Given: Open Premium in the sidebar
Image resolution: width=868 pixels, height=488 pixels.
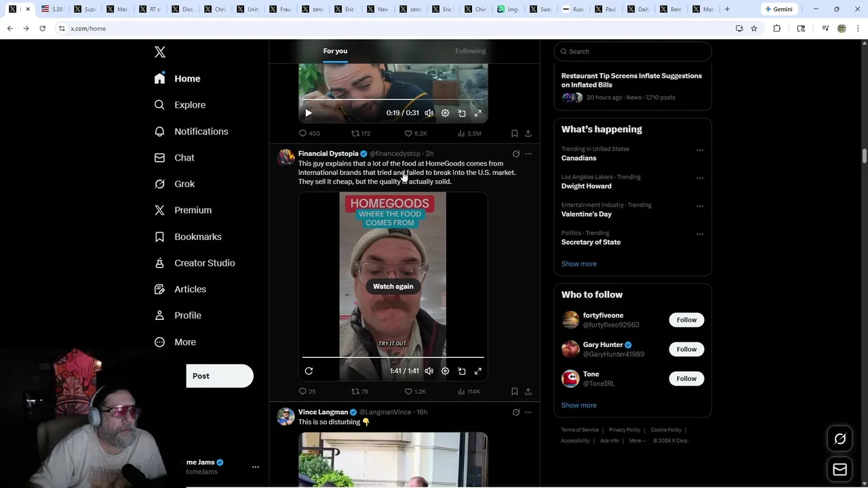Looking at the screenshot, I should coord(183,210).
